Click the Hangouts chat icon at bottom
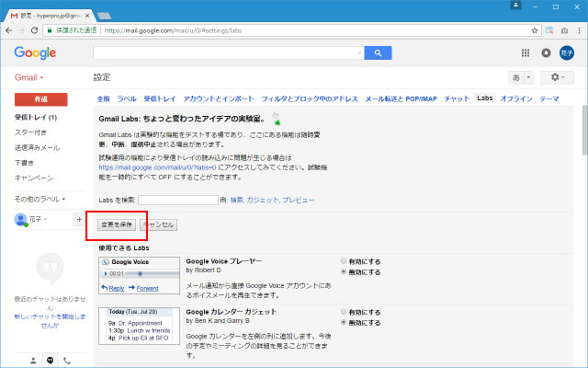 [50, 361]
